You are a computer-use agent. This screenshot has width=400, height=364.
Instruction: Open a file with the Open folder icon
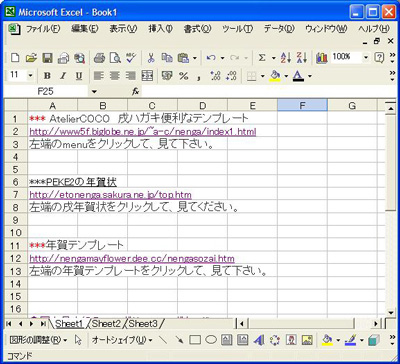point(31,58)
